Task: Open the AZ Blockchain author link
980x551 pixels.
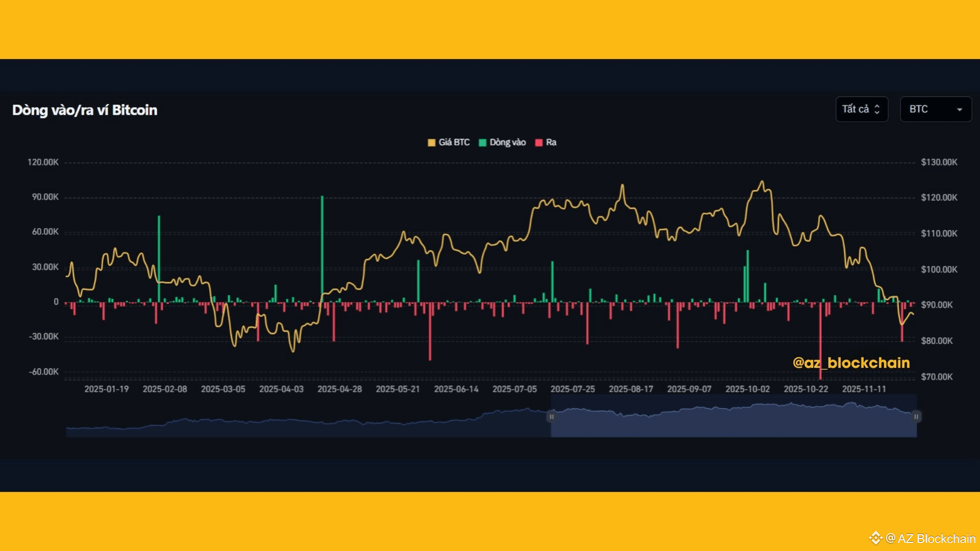Action: point(936,538)
